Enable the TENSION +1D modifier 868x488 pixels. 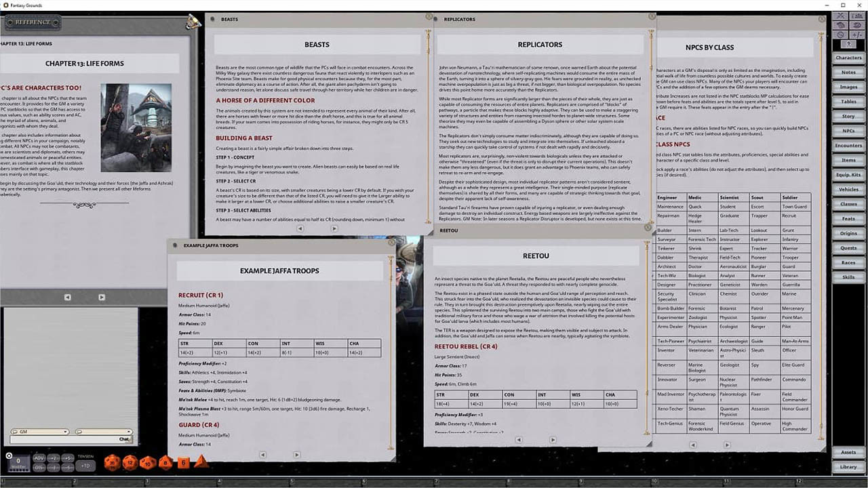[85, 466]
